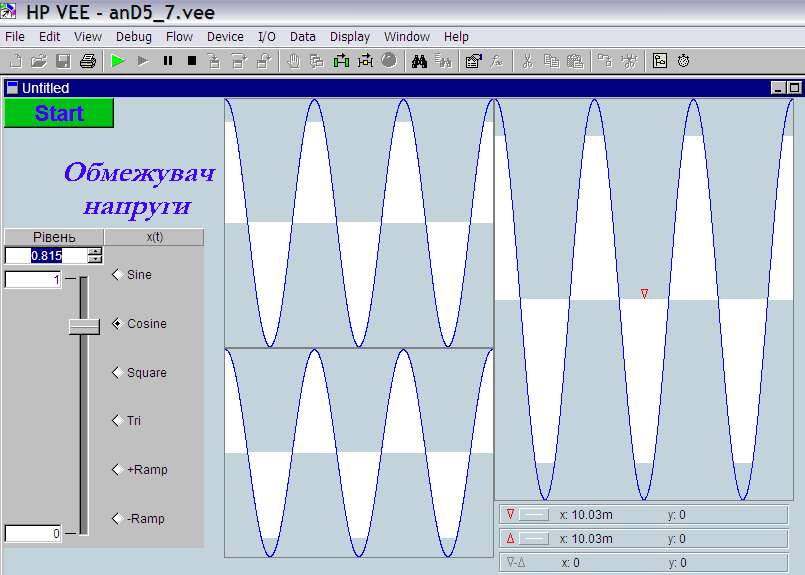Image resolution: width=805 pixels, height=575 pixels.
Task: Open Find with the binoculars icon
Action: [419, 61]
